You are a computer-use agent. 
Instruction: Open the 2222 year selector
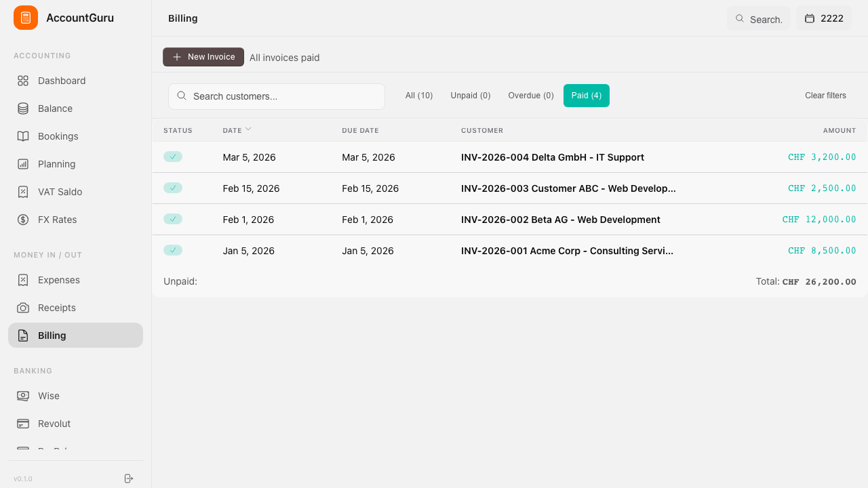pyautogui.click(x=824, y=19)
